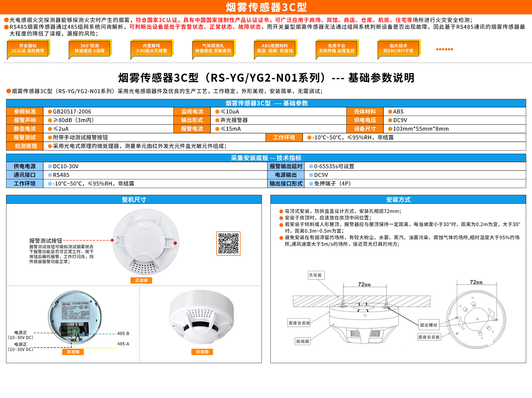The width and height of the screenshot is (532, 398).
Task: Click the 侧视图 label
Action: point(202,352)
